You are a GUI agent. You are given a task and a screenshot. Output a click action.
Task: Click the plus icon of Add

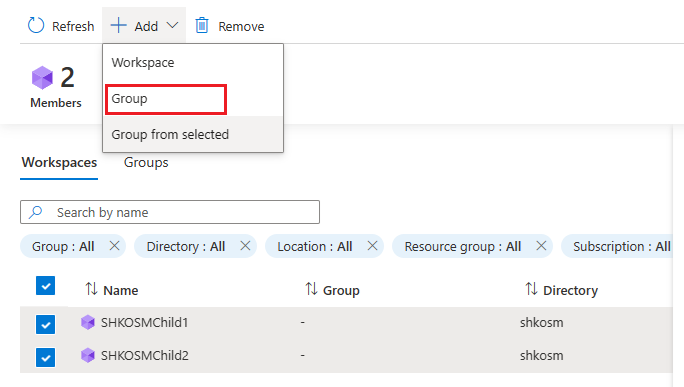[118, 25]
